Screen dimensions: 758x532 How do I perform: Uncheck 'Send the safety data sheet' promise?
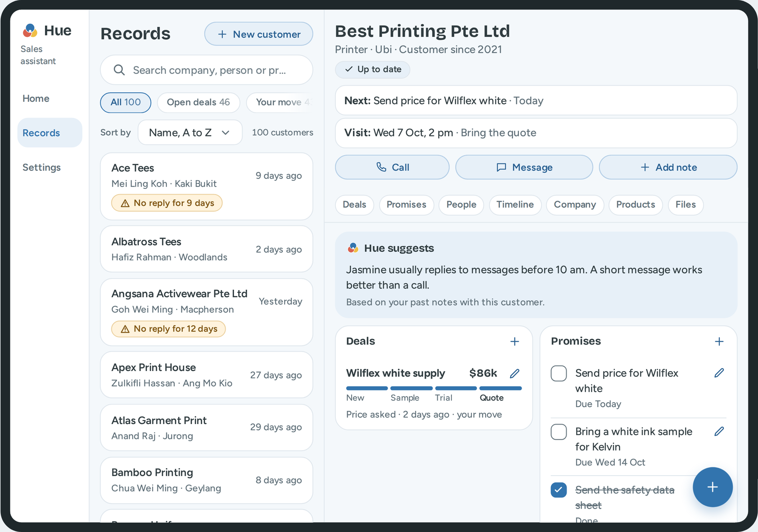pos(559,490)
